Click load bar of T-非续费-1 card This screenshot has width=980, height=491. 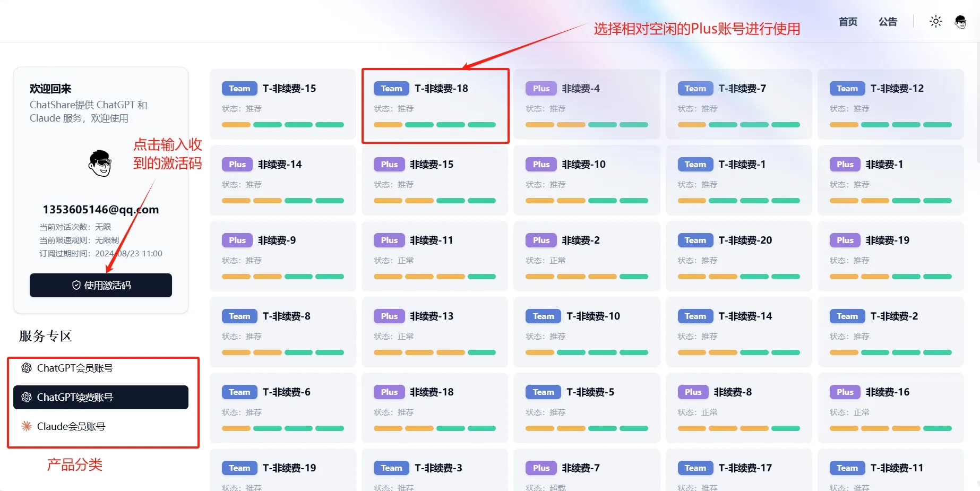click(738, 201)
